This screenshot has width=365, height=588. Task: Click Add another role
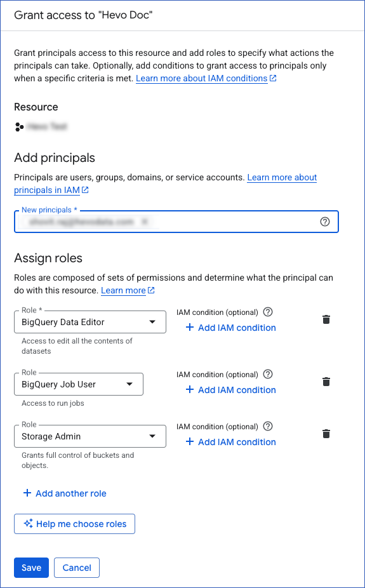coord(65,493)
